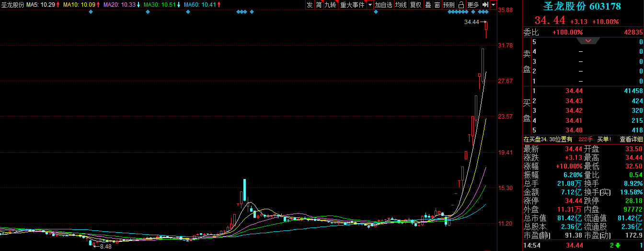
Task: Click the 圣龙股份 603178 stock title
Action: coord(582,7)
